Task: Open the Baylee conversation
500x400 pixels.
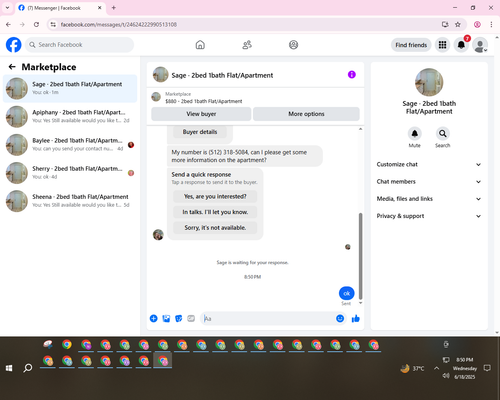Action: 70,145
